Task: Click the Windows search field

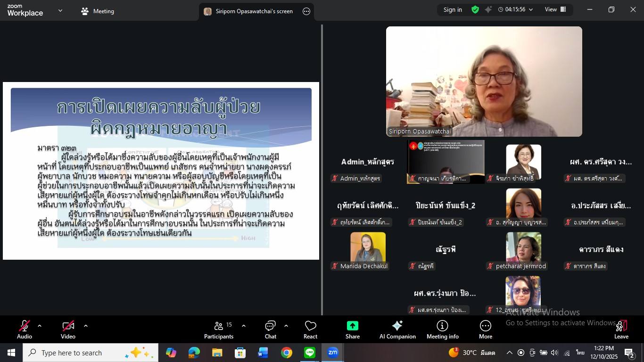Action: [85, 353]
